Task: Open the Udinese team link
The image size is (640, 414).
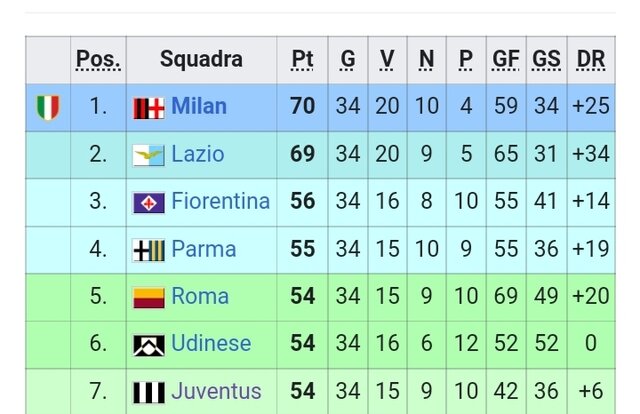Action: point(211,344)
